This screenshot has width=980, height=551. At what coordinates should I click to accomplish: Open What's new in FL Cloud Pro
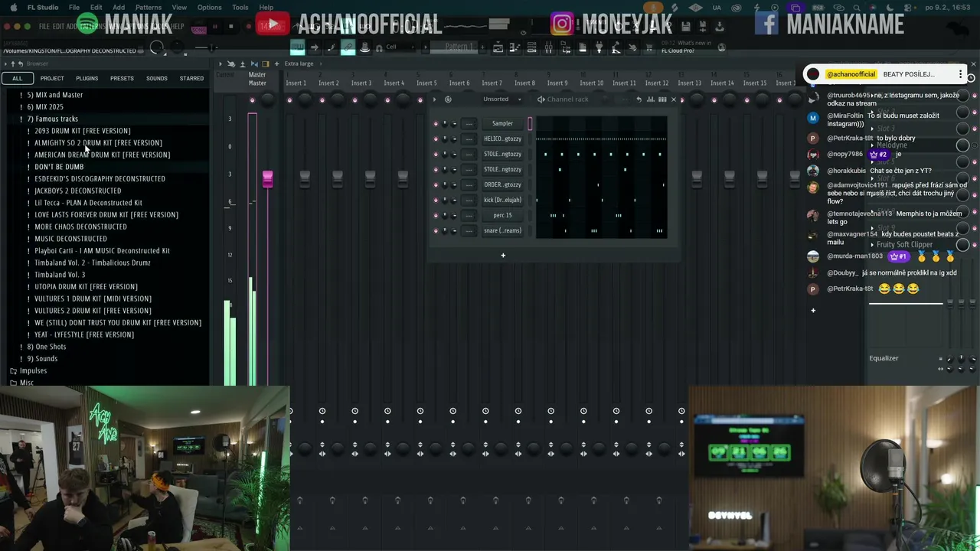(687, 47)
